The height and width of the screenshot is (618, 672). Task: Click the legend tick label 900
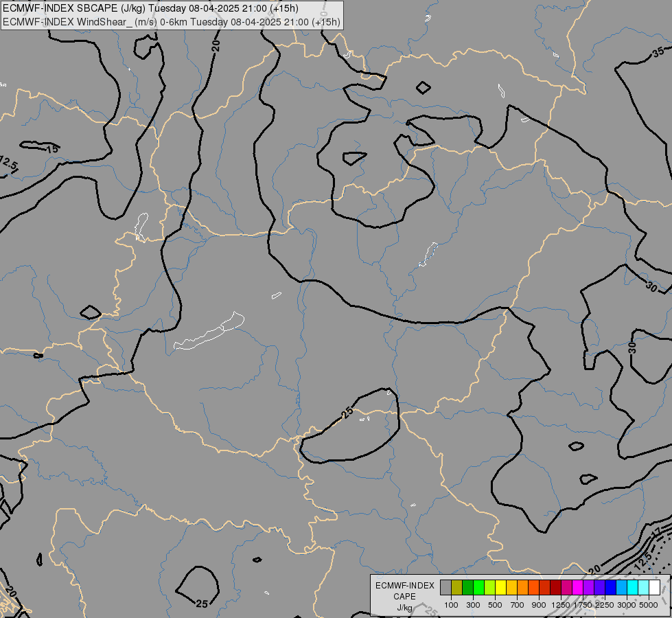[539, 605]
